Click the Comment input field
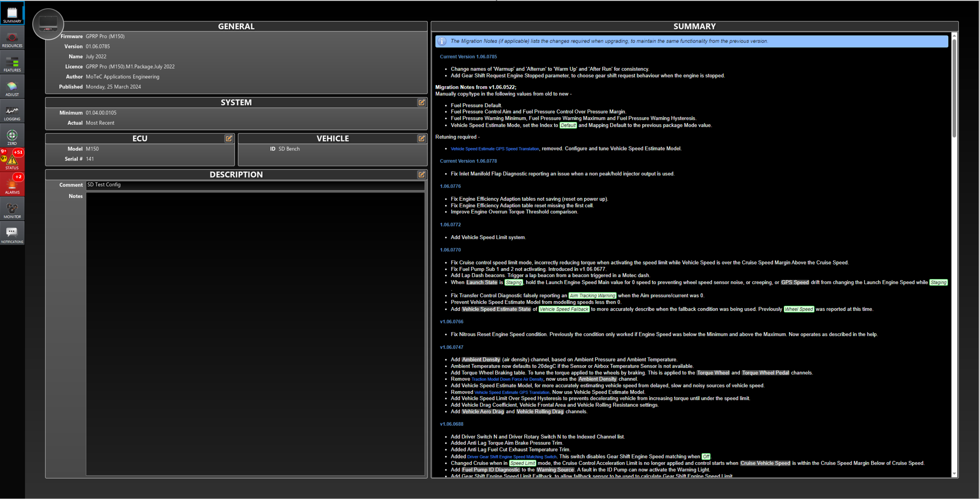 tap(255, 185)
